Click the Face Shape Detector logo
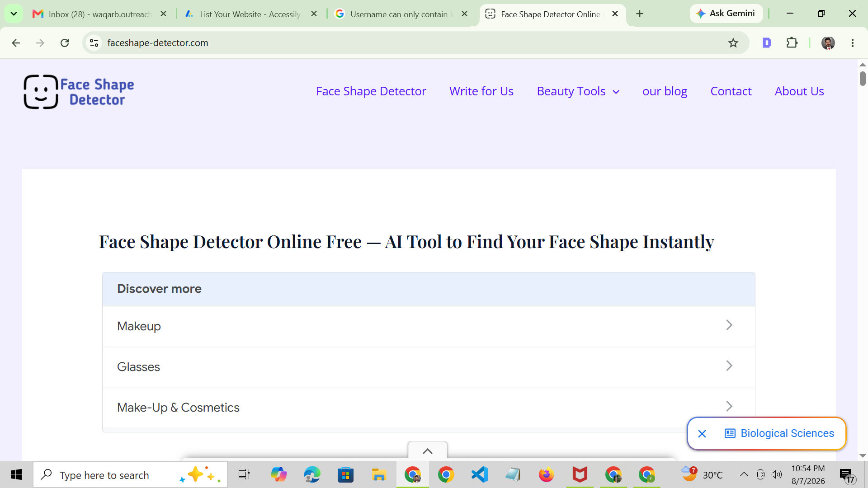This screenshot has width=868, height=488. 79,92
